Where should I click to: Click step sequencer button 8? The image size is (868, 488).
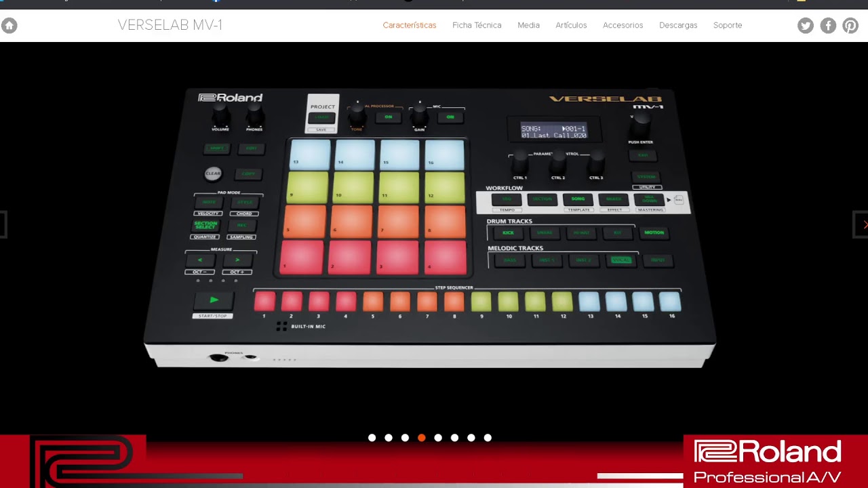(x=454, y=301)
